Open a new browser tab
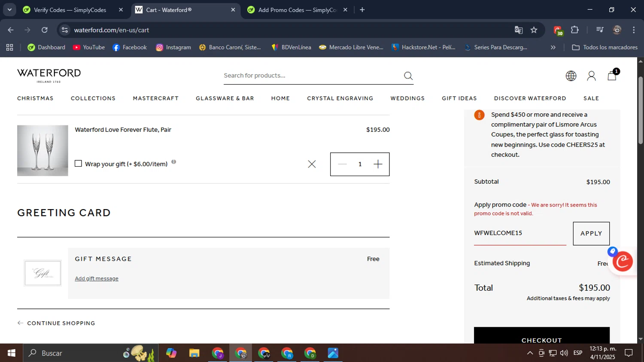This screenshot has height=362, width=644. tap(362, 10)
